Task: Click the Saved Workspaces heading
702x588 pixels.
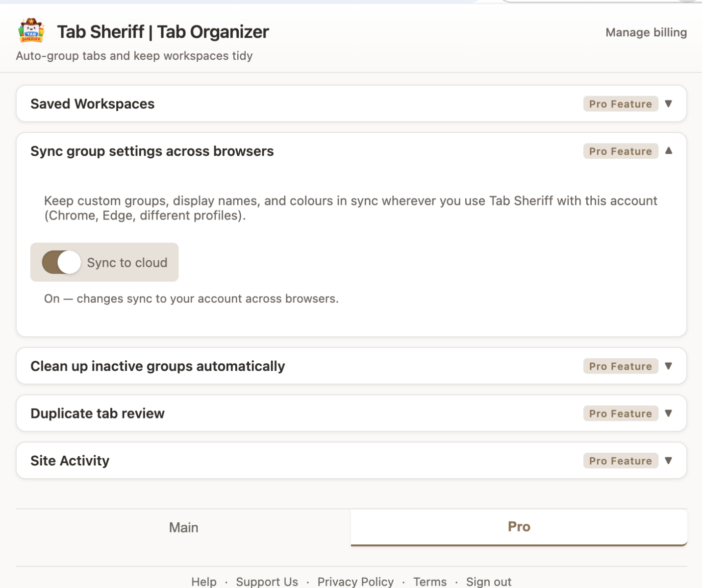Action: pyautogui.click(x=92, y=104)
